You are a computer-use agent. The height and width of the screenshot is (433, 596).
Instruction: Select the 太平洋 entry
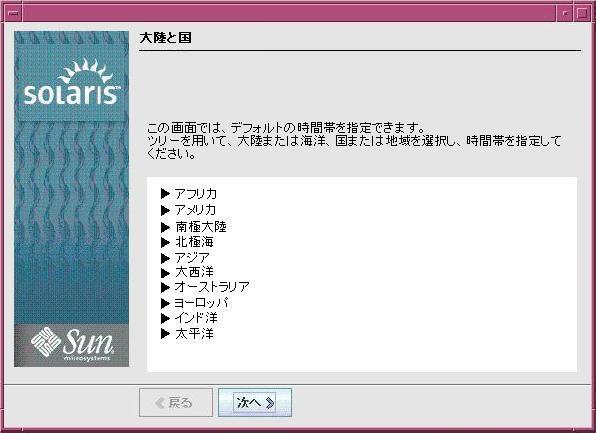click(x=194, y=334)
